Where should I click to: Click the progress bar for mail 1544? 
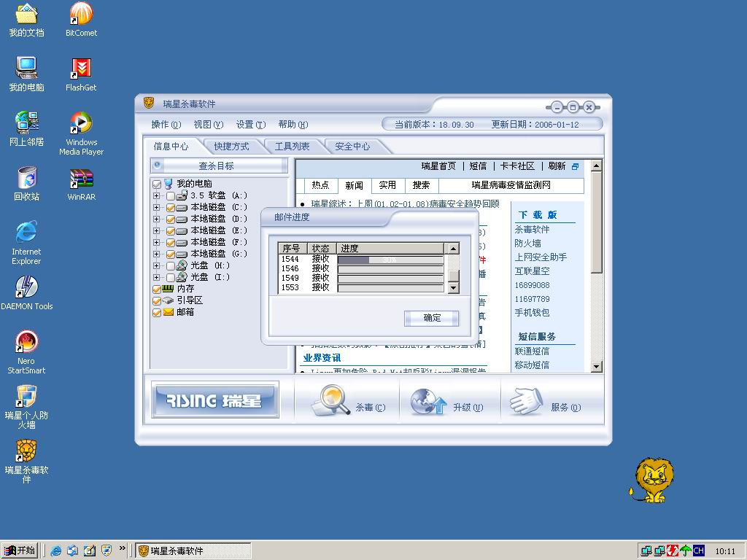pyautogui.click(x=390, y=260)
